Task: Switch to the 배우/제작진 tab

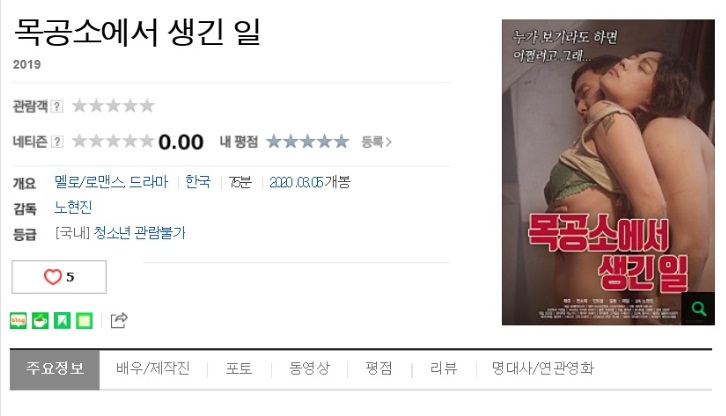Action: point(153,369)
